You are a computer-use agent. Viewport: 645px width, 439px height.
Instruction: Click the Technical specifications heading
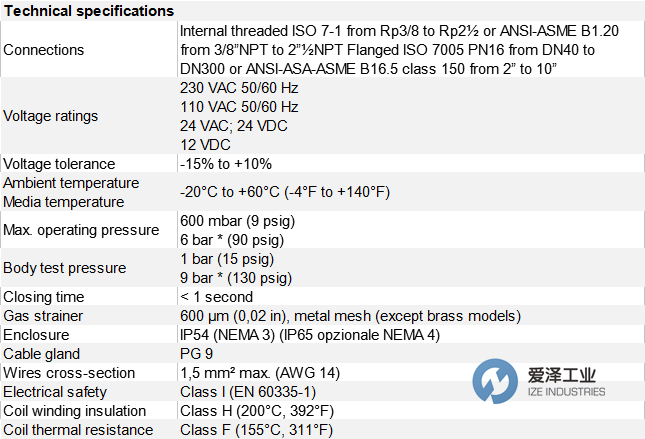click(88, 10)
